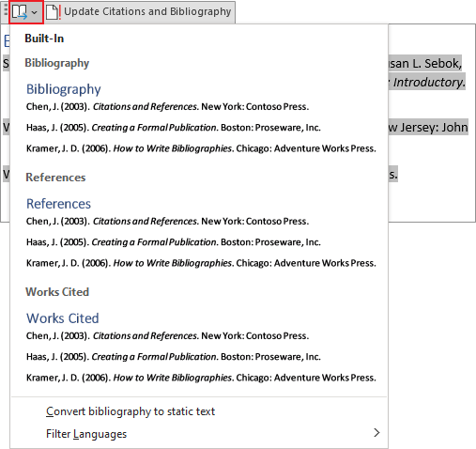Expand Filter Languages chevron arrow
This screenshot has width=476, height=449.
point(376,433)
